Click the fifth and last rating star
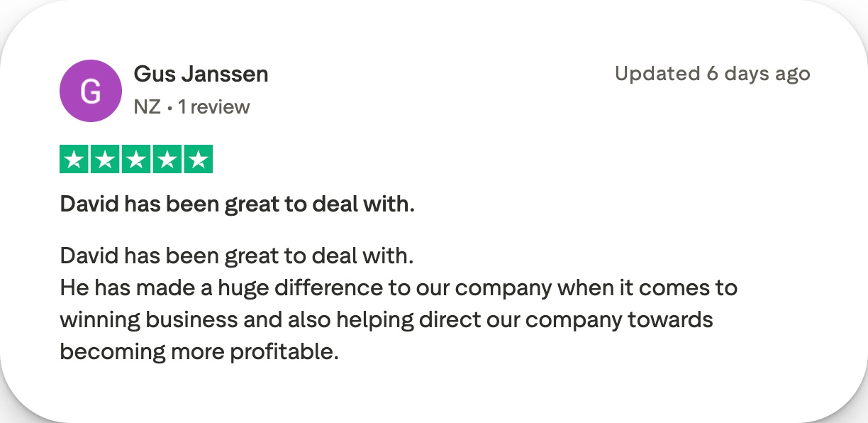This screenshot has height=423, width=868. pyautogui.click(x=198, y=160)
